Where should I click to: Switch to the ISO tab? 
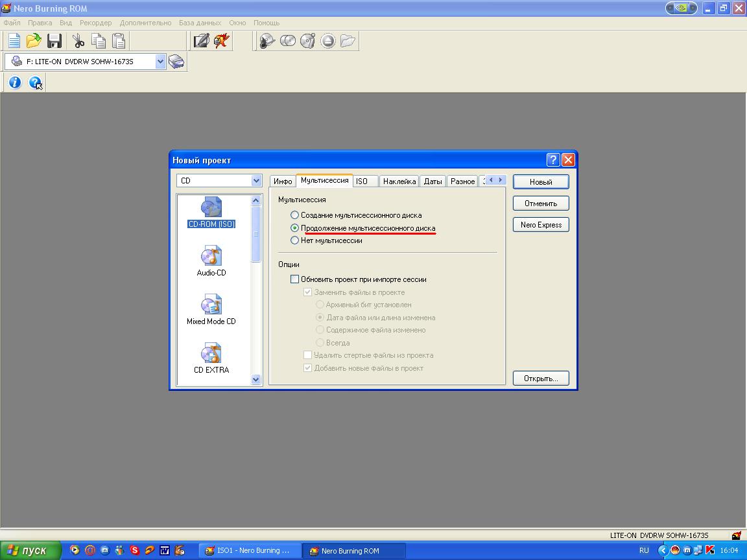[x=366, y=181]
